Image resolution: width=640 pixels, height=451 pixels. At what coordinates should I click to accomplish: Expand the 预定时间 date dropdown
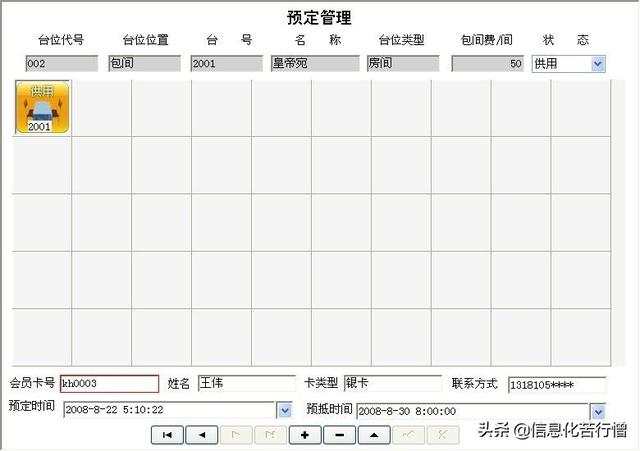pyautogui.click(x=284, y=410)
